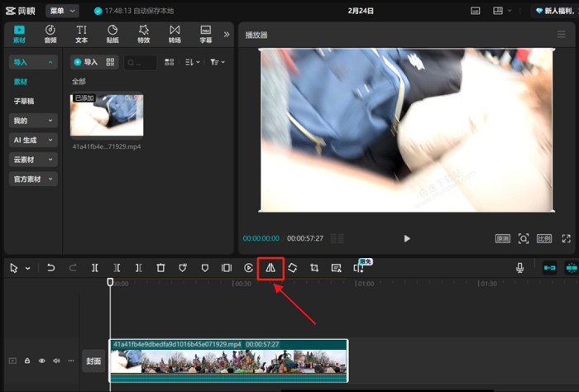Click the 导入 import button
This screenshot has height=392, width=579.
(x=85, y=62)
